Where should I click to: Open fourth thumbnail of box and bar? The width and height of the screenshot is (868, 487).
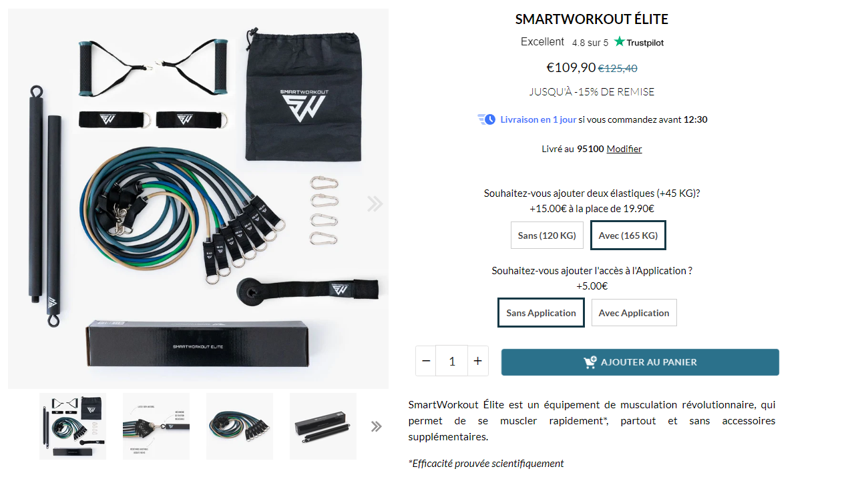[x=323, y=426]
